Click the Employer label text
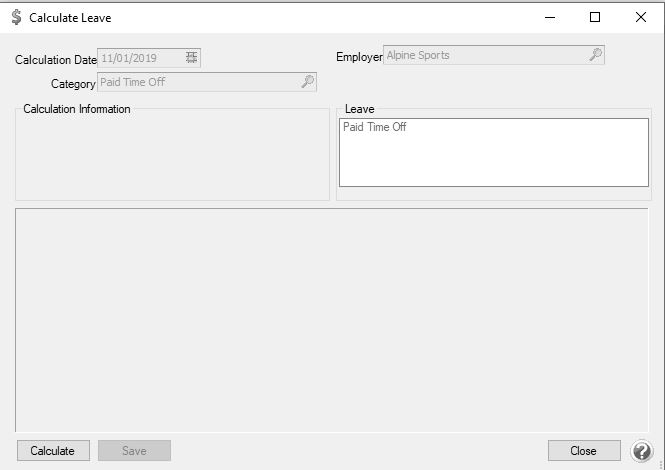This screenshot has height=470, width=665. 359,57
